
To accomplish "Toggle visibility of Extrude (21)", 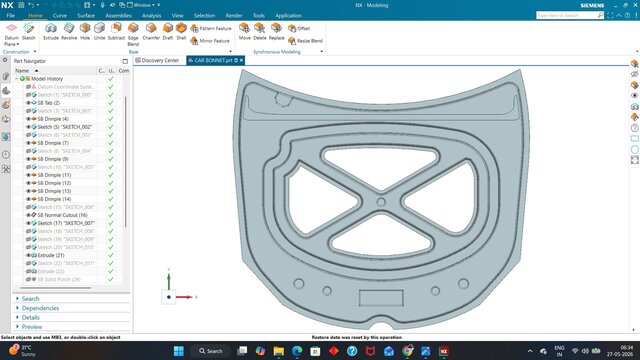I will (28, 255).
